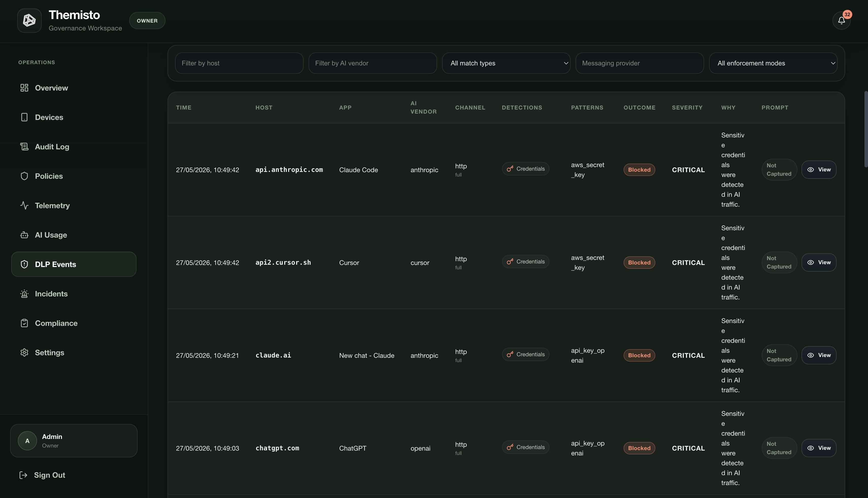Open the Policies page
868x498 pixels.
(74, 176)
